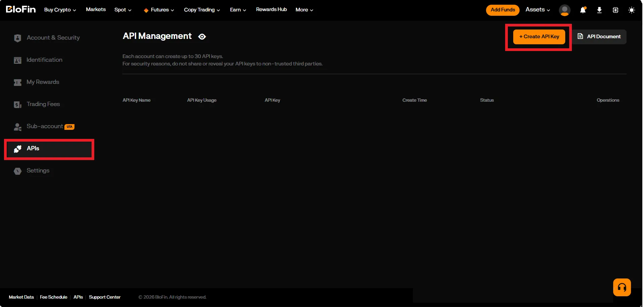Expand the Earn dropdown menu
Image resolution: width=644 pixels, height=307 pixels.
pyautogui.click(x=238, y=10)
